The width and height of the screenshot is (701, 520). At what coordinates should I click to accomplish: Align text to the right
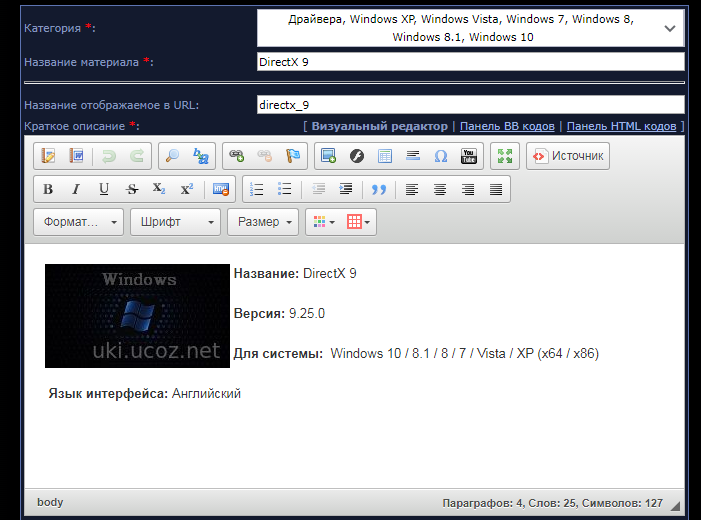click(468, 189)
